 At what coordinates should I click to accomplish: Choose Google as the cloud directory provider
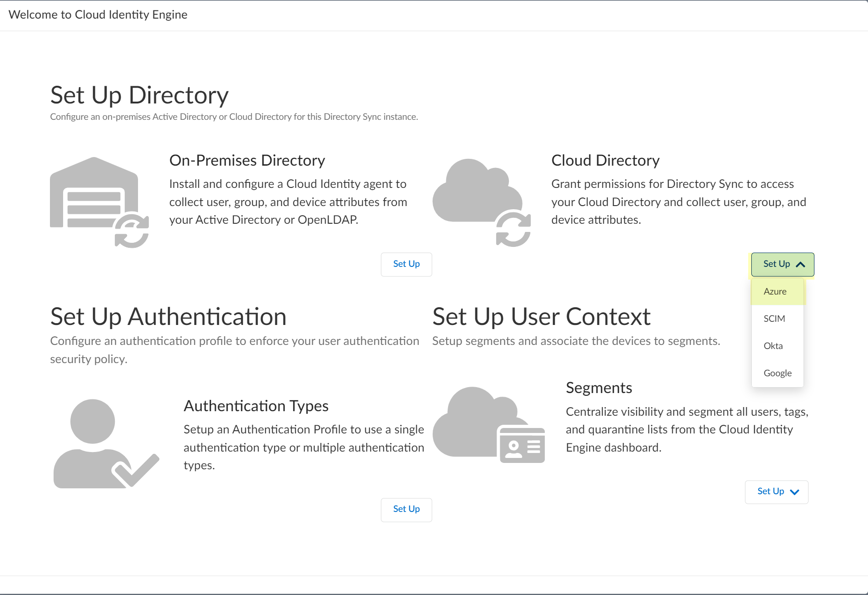click(x=778, y=373)
